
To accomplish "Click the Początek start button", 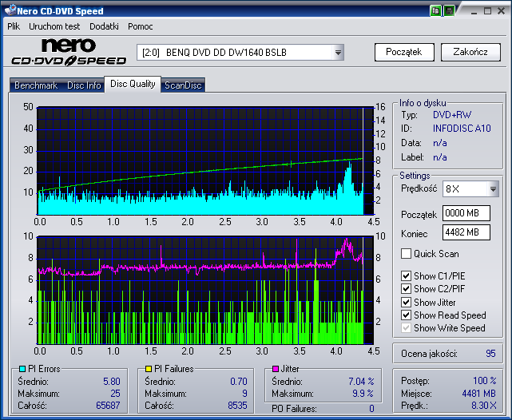I will [404, 52].
